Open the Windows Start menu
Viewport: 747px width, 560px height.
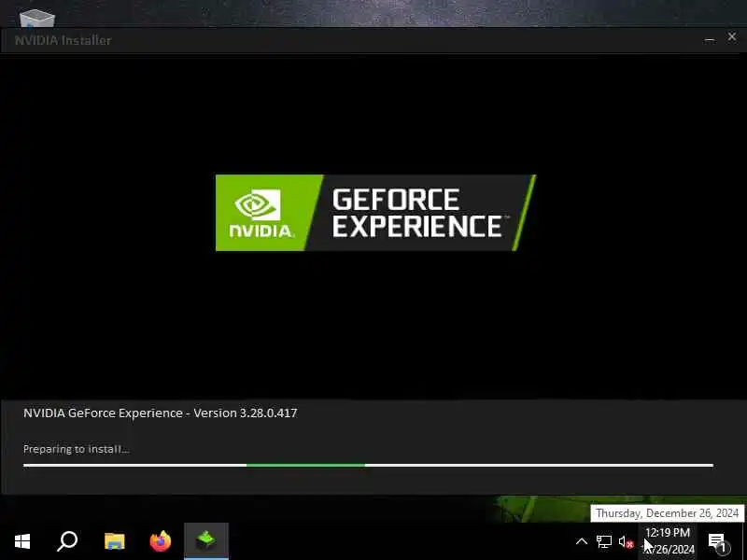point(22,541)
